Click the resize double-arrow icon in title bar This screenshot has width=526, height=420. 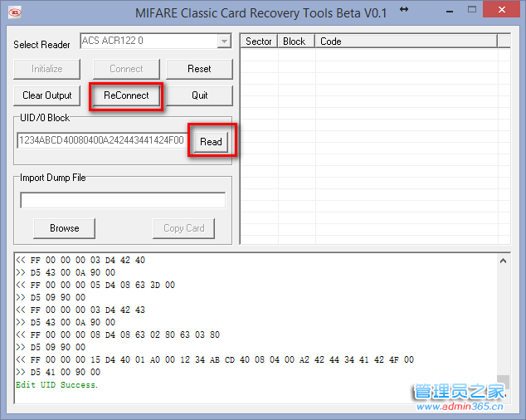[404, 9]
